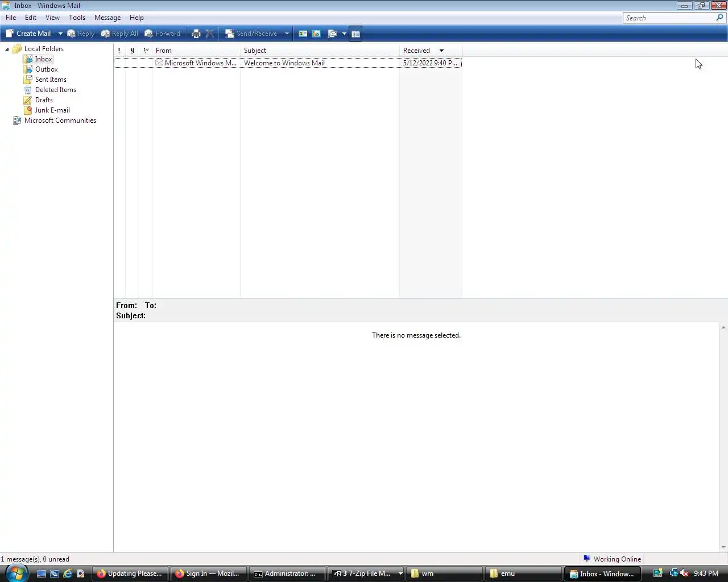Click the preview pane scroll down arrow

pyautogui.click(x=723, y=547)
